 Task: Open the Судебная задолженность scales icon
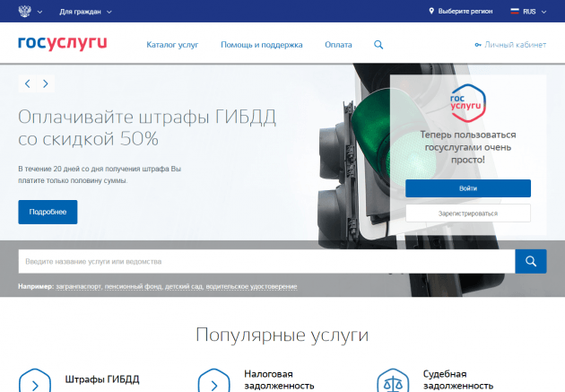pyautogui.click(x=392, y=382)
